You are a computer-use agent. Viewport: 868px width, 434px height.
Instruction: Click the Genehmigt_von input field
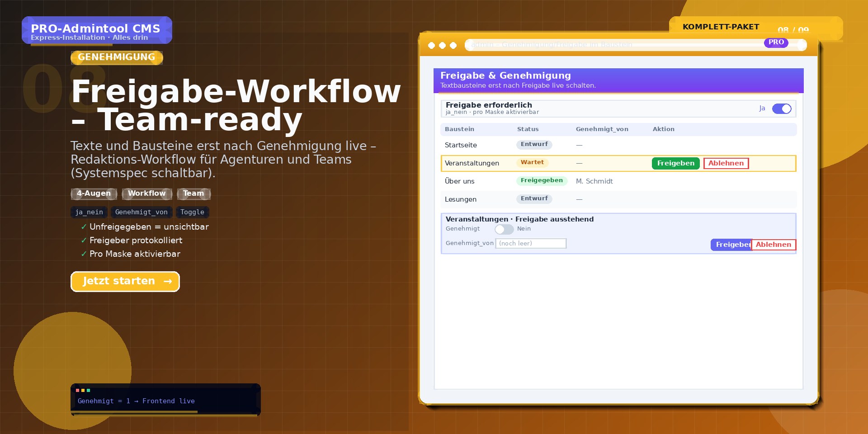pos(531,243)
